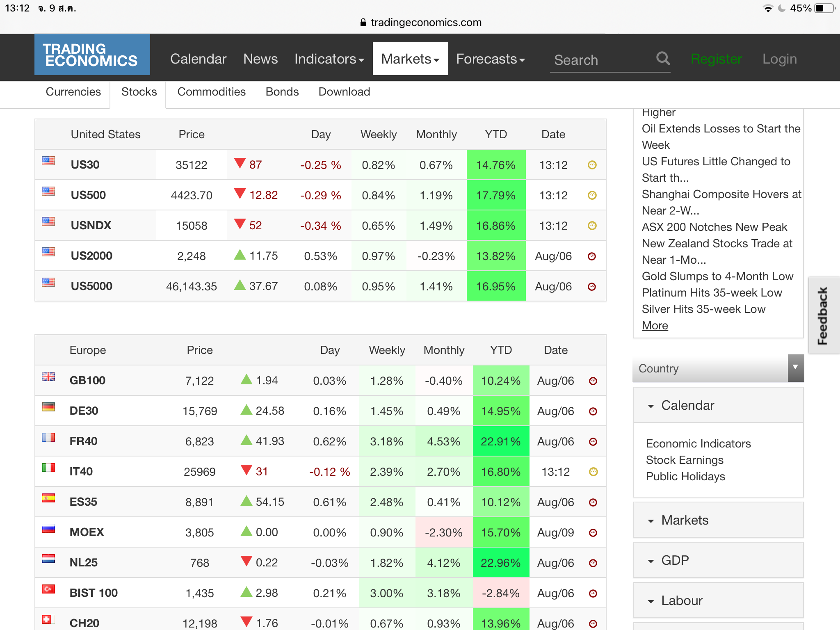Click the Turkish flag beside BIST 100
840x630 pixels.
48,589
